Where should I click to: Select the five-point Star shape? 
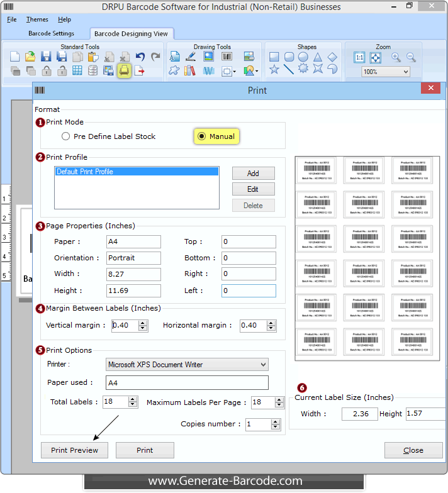coord(274,69)
